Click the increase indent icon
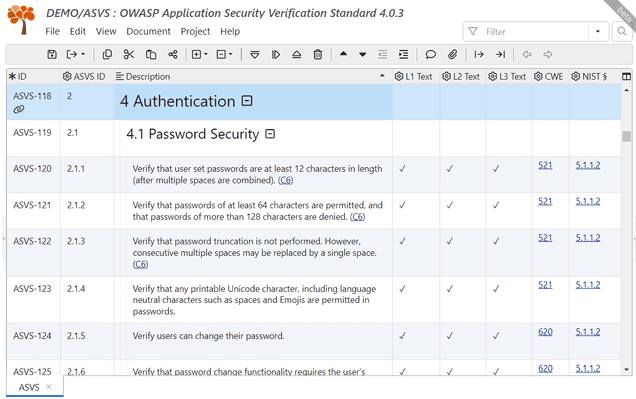This screenshot has height=399, width=636. pyautogui.click(x=404, y=54)
